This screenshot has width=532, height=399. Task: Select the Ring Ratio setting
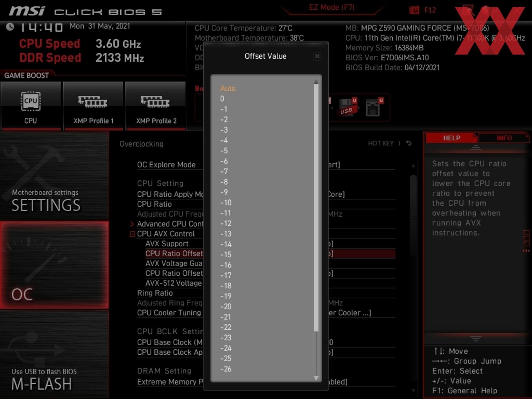[x=266, y=293]
